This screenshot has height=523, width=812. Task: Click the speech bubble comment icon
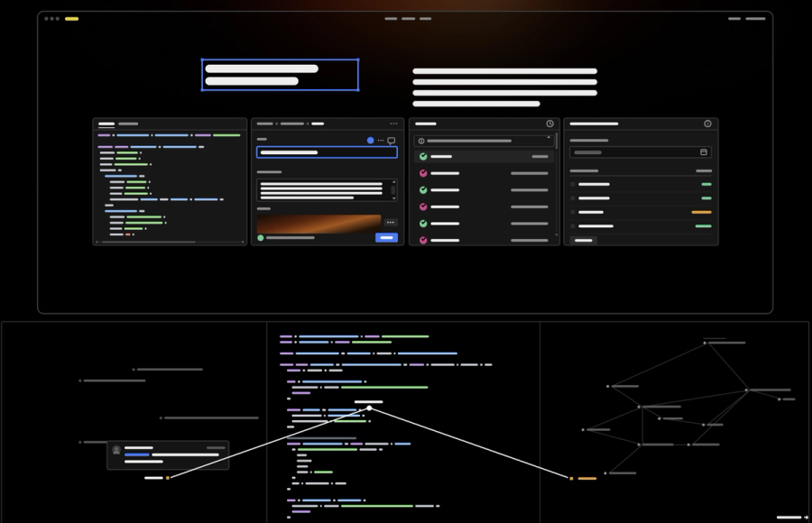pyautogui.click(x=392, y=141)
